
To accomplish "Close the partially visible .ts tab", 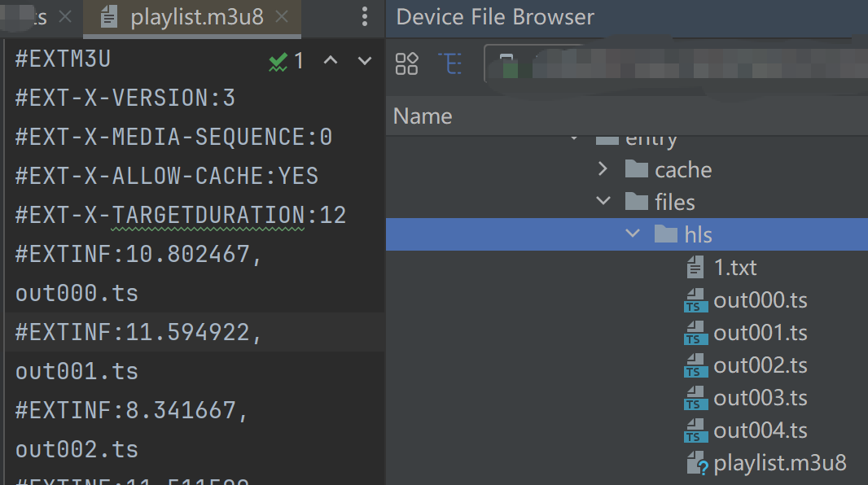I will click(66, 17).
